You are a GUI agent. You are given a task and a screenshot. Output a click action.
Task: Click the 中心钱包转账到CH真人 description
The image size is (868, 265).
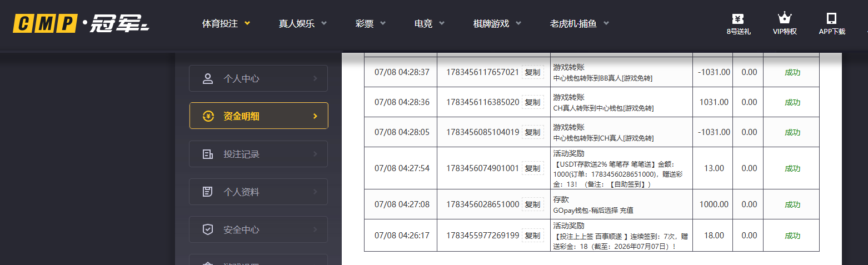(603, 138)
